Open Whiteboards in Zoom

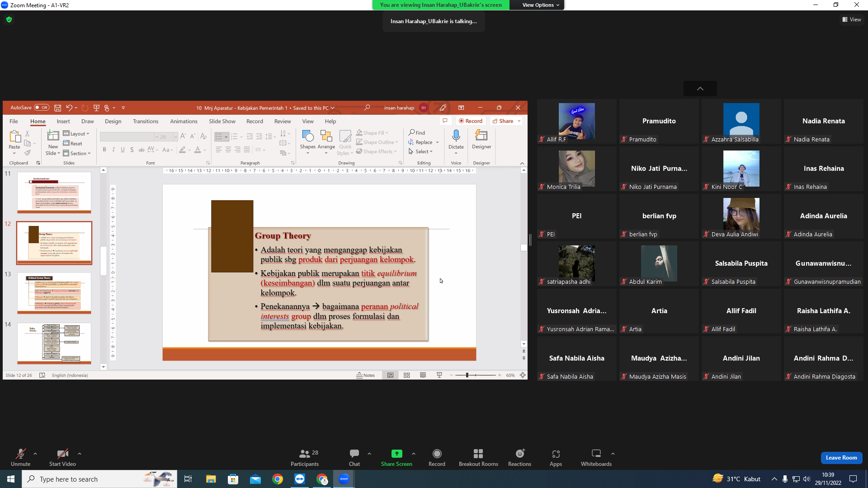596,457
